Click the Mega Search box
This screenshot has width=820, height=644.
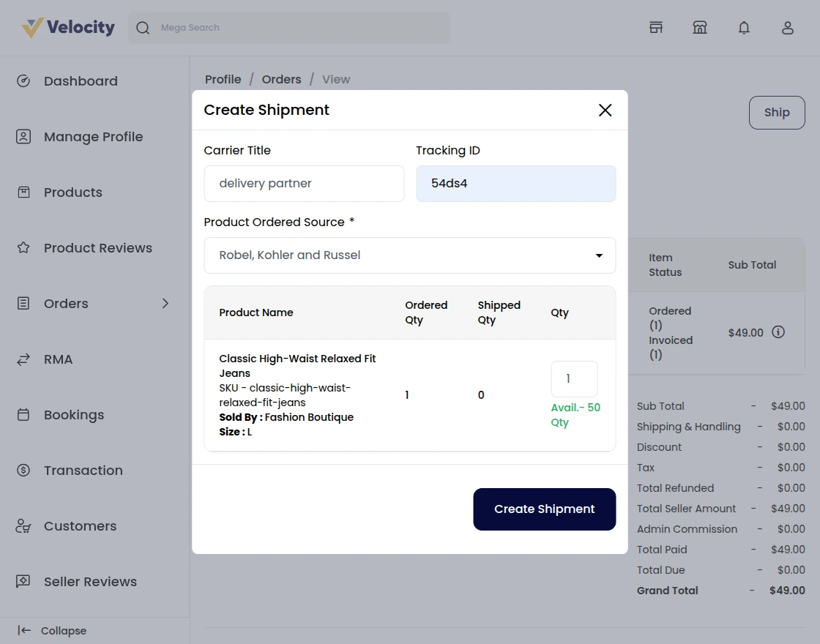pyautogui.click(x=289, y=28)
